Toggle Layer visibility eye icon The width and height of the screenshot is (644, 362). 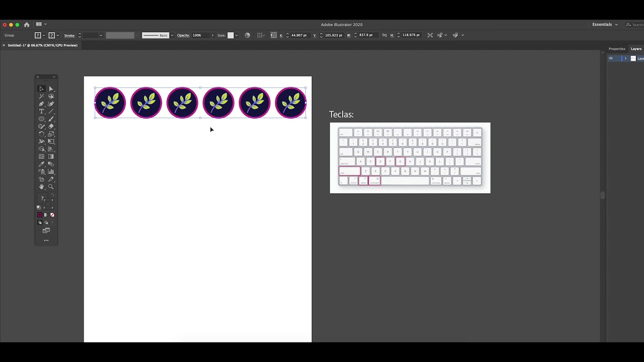pos(611,58)
